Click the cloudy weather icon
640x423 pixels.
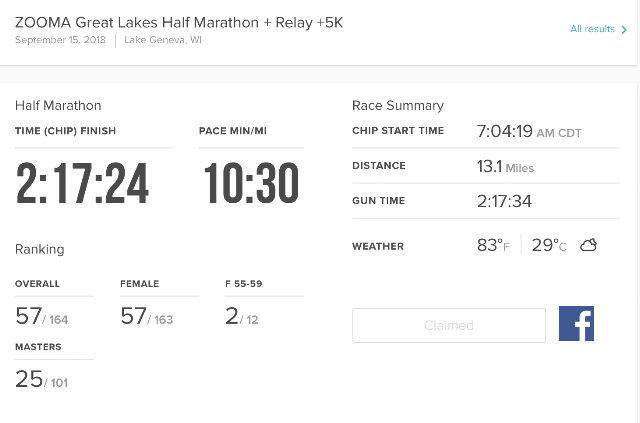pyautogui.click(x=588, y=245)
